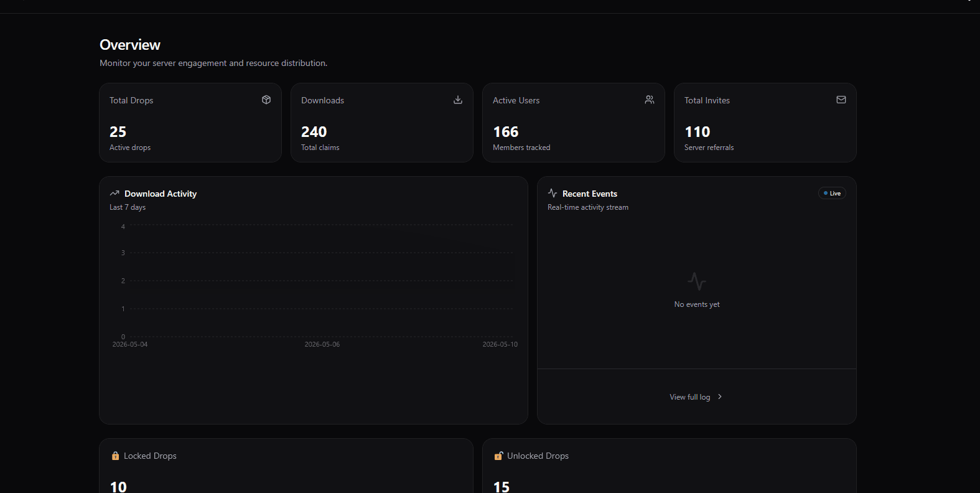
Task: Click the trending arrow icon beside Download Activity
Action: point(114,194)
